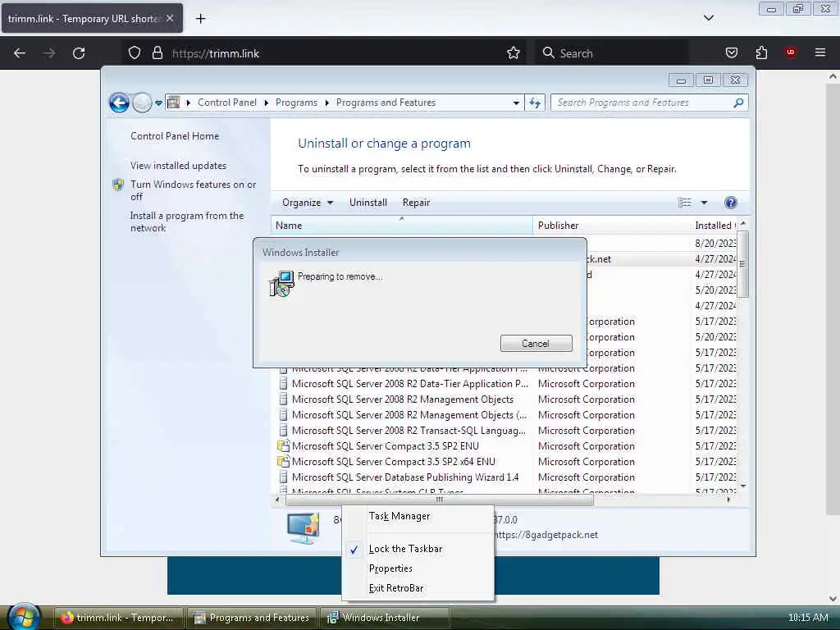Viewport: 840px width, 630px height.
Task: Open Pocket save icon in Firefox
Action: coord(731,52)
